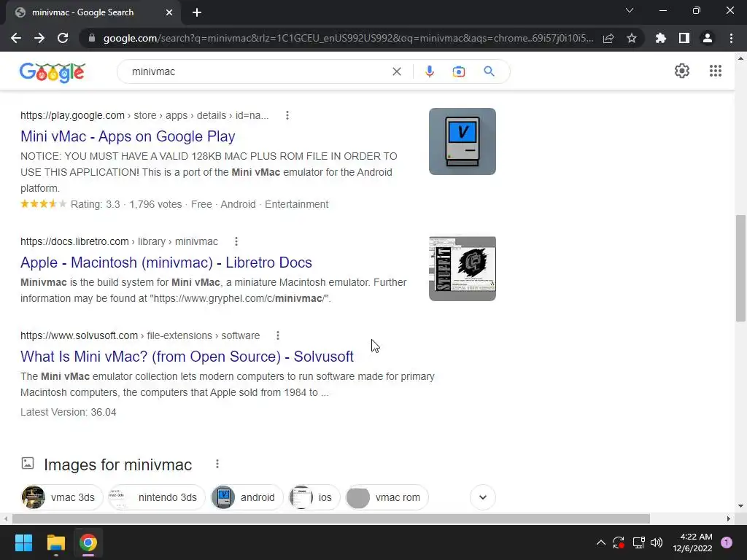Click the Mini vMac app icon thumbnail
Screen dimensions: 747x560
[462, 141]
